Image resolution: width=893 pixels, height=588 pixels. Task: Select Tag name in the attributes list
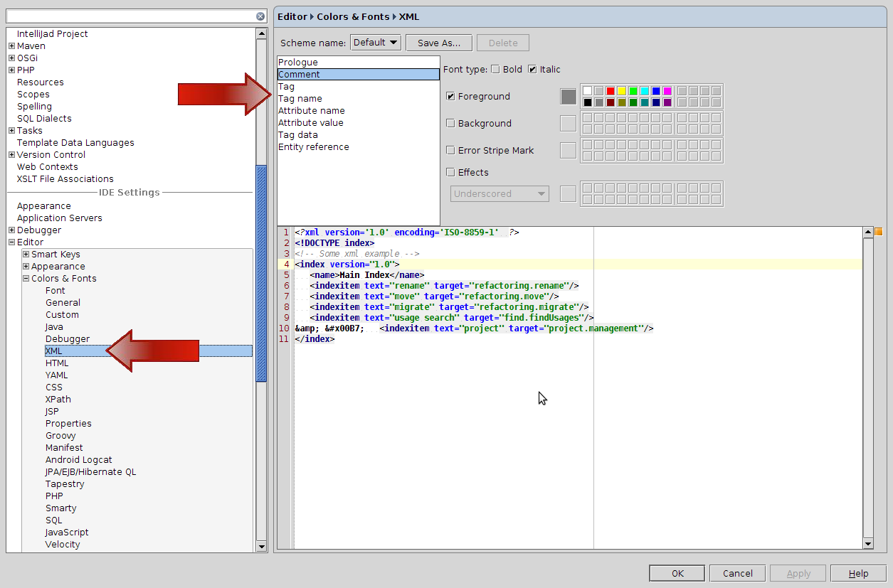click(359, 99)
